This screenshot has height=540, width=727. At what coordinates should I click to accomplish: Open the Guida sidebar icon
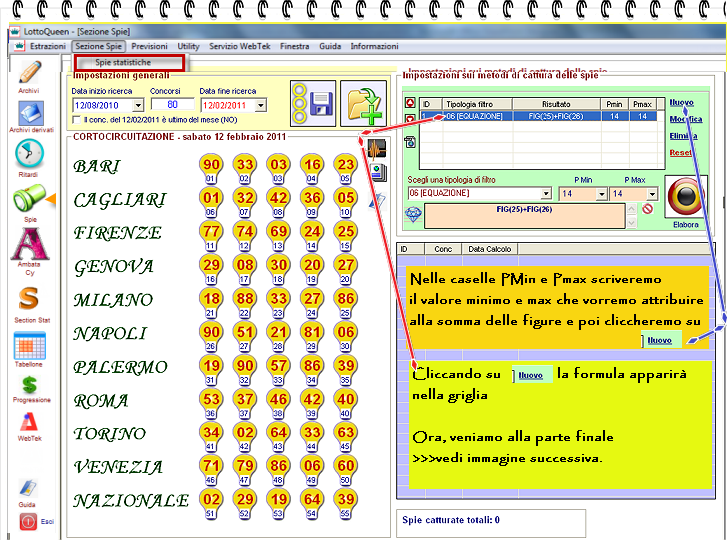[x=28, y=488]
